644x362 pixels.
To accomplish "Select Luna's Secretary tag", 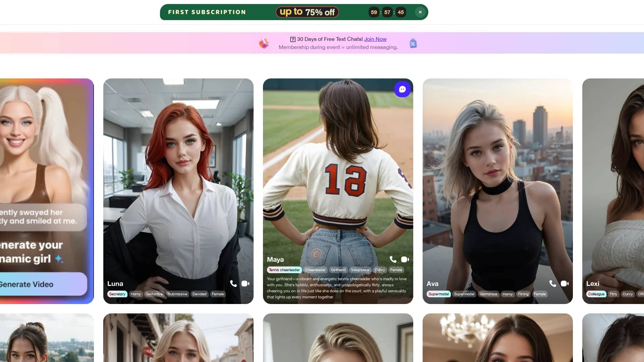I will click(117, 294).
